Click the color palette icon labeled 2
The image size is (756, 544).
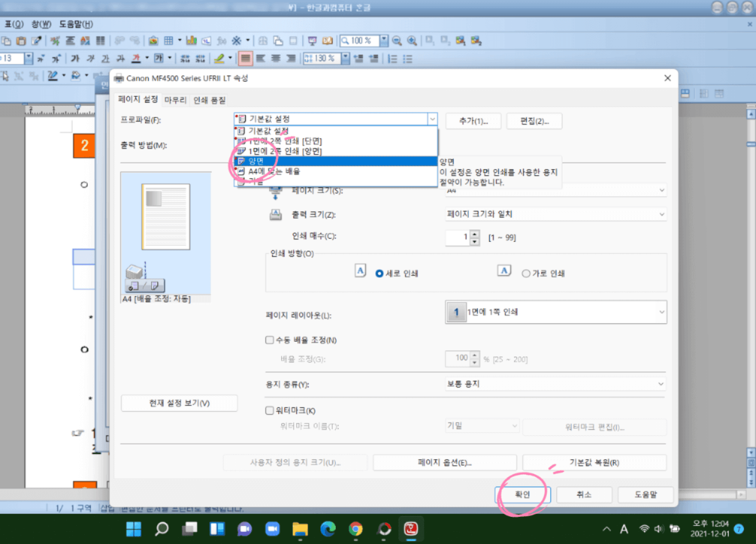[x=476, y=41]
